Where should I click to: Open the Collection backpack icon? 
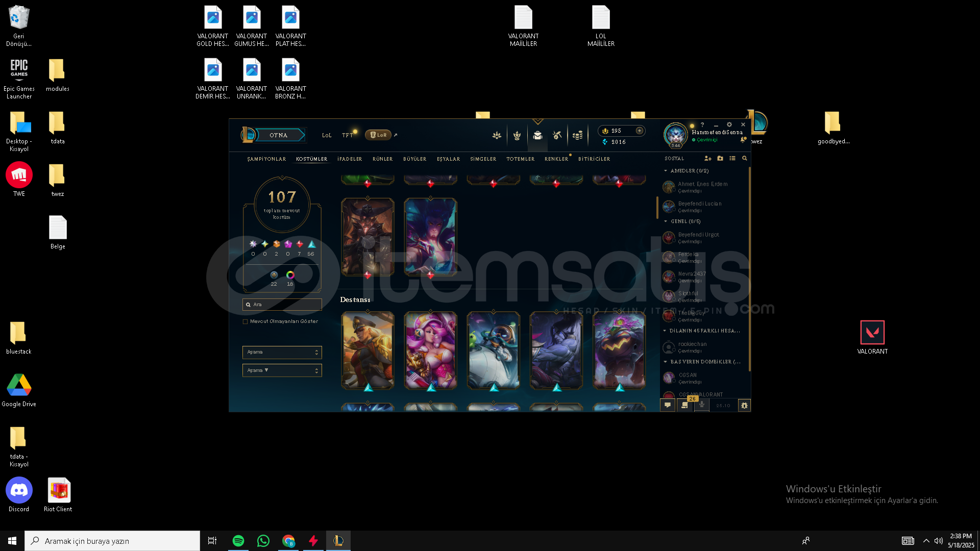point(537,136)
